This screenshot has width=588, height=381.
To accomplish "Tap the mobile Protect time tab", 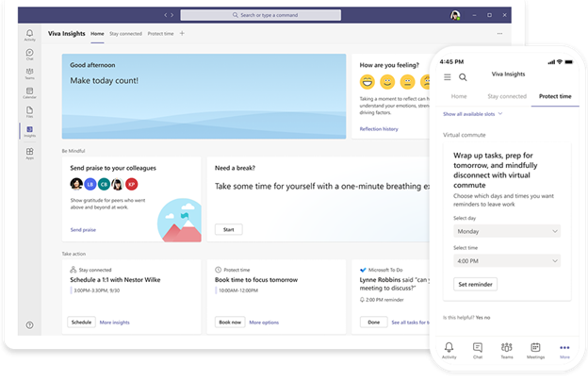I will pyautogui.click(x=553, y=96).
